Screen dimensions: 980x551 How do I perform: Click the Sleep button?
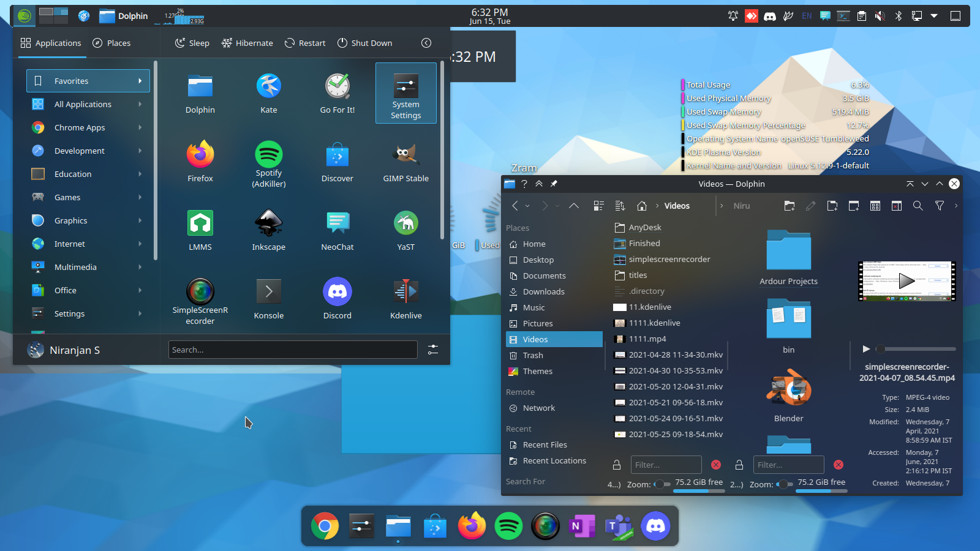coord(192,43)
